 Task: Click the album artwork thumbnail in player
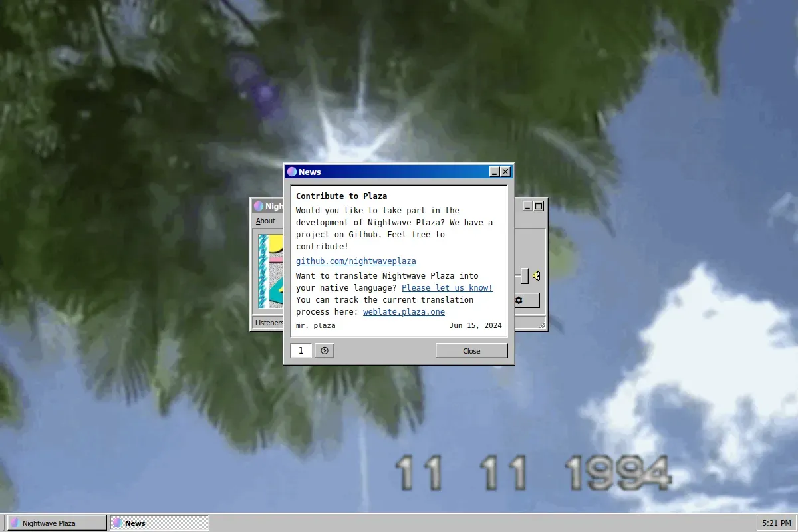pos(271,271)
